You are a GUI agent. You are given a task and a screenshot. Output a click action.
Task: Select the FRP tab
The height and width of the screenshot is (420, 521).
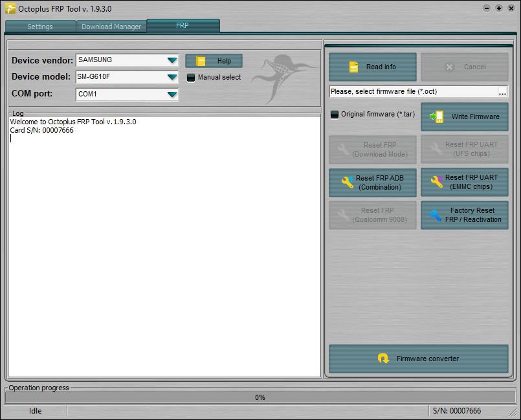(183, 26)
